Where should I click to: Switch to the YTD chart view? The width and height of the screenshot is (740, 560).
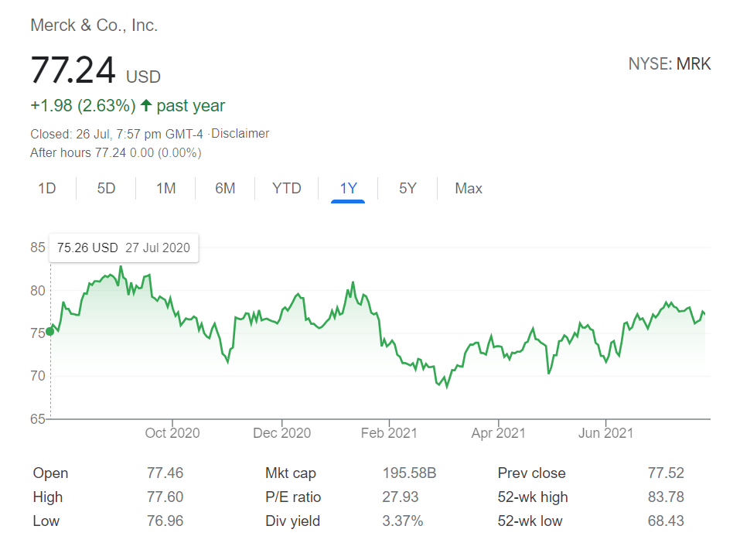[x=286, y=188]
